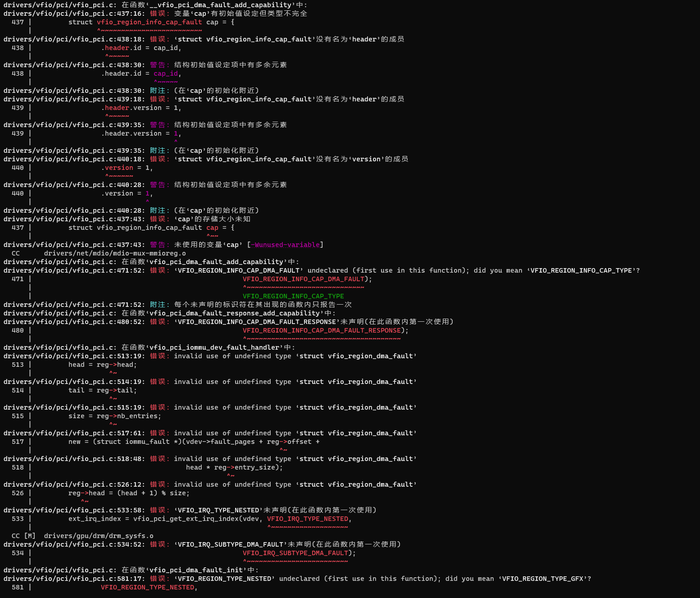The height and width of the screenshot is (598, 700).
Task: Click the drivers/gpu/drm/drm_sysfs.o compile entry
Action: (98, 536)
